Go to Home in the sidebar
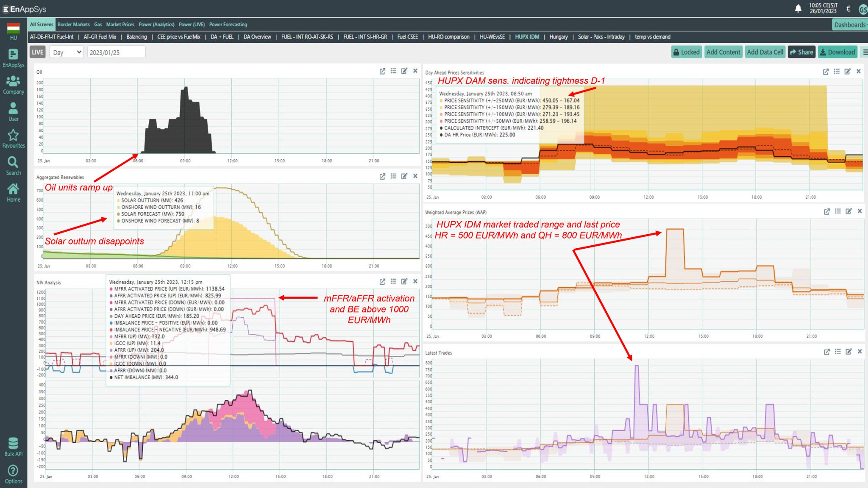868x488 pixels. point(14,193)
